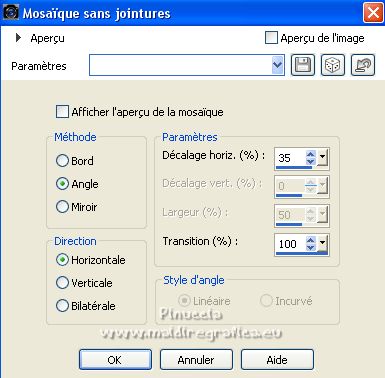
Task: Check Afficher l'aperçu de la mosaïque
Action: pyautogui.click(x=62, y=112)
